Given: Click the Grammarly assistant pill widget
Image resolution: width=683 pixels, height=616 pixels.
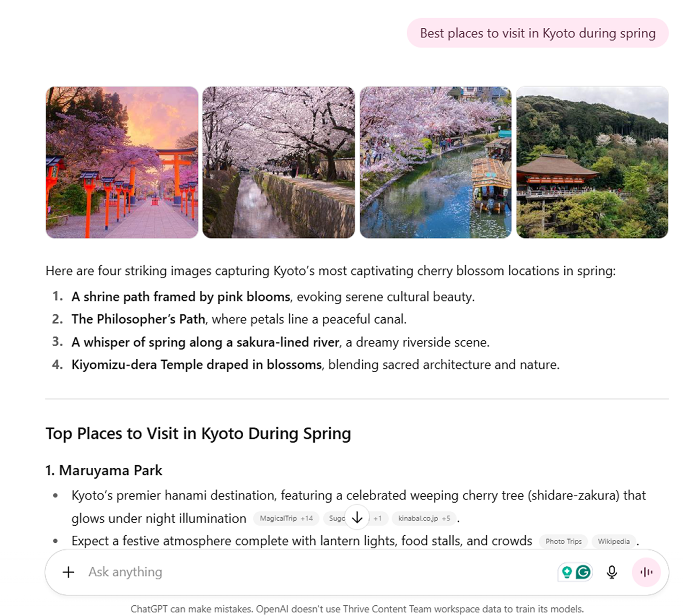Looking at the screenshot, I should [x=575, y=572].
